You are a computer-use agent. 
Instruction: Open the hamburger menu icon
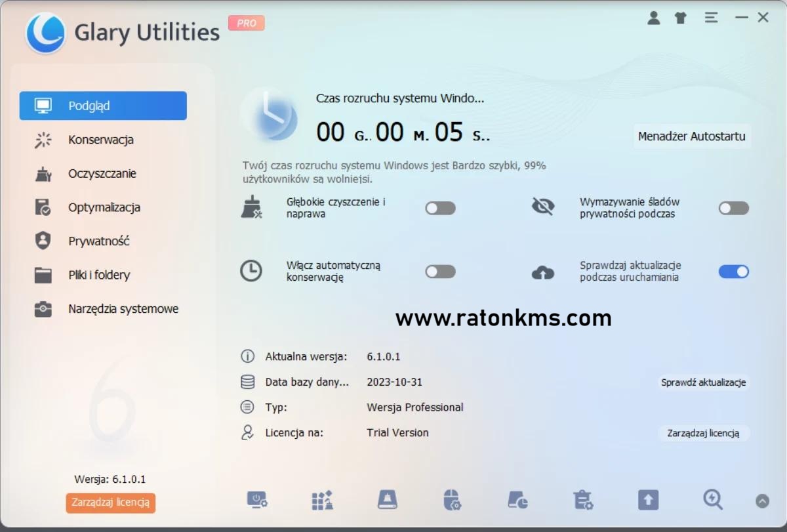pyautogui.click(x=712, y=18)
